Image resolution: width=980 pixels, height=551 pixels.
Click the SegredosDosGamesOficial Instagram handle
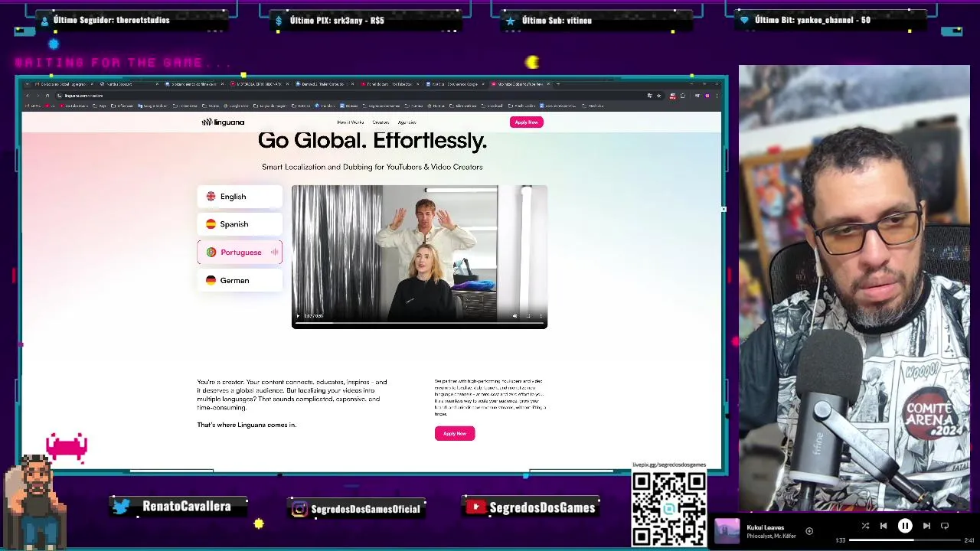[366, 509]
